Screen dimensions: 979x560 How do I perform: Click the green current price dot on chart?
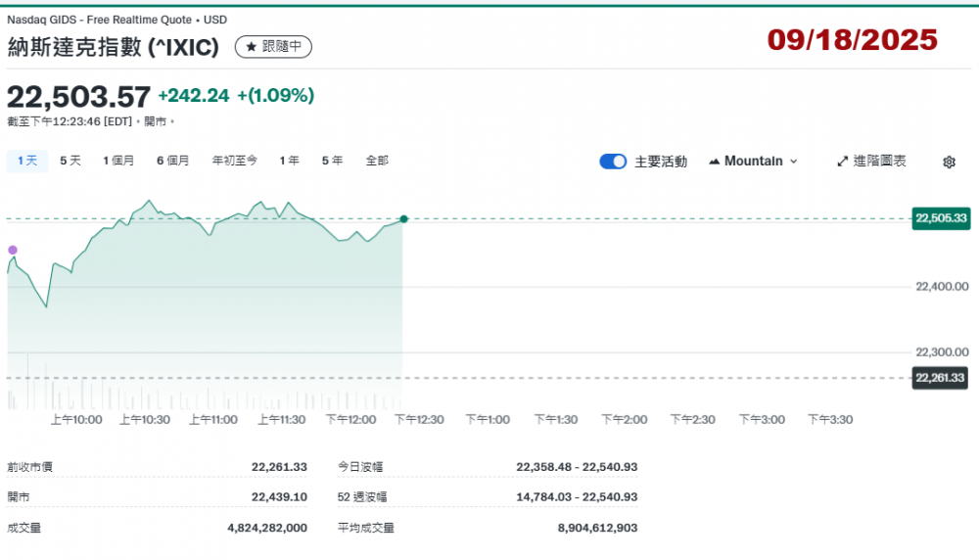coord(403,218)
